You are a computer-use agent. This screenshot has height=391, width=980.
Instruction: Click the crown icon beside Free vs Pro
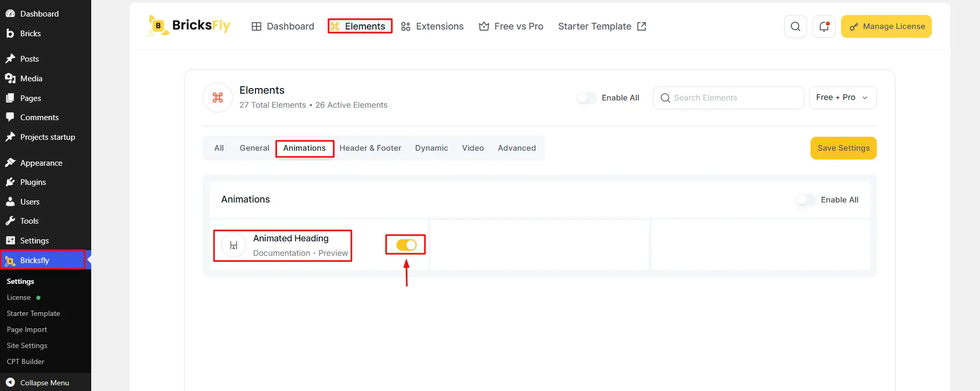pyautogui.click(x=484, y=26)
